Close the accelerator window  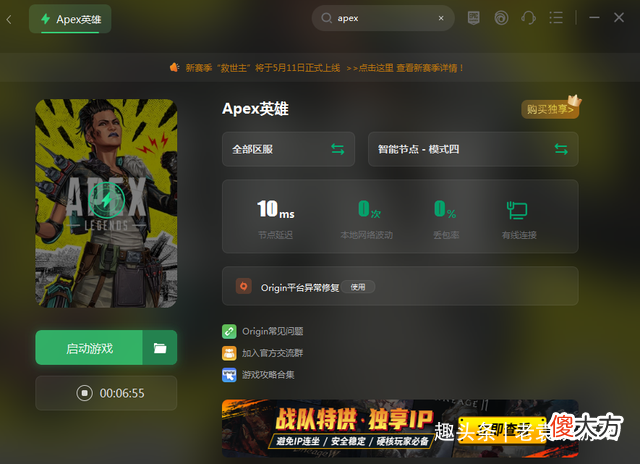point(619,18)
